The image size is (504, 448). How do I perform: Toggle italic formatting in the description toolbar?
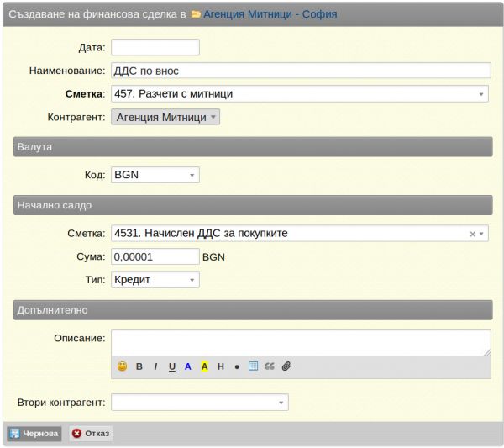pyautogui.click(x=155, y=366)
